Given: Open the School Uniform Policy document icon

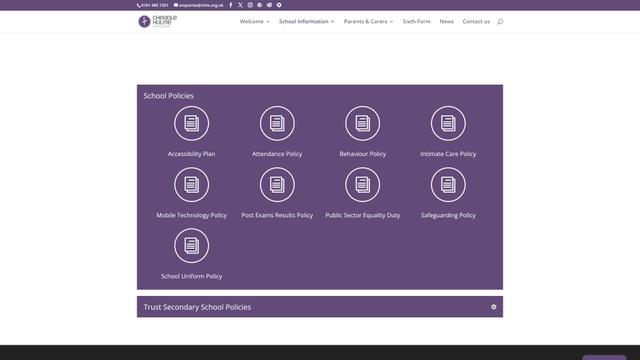Looking at the screenshot, I should coord(191,246).
